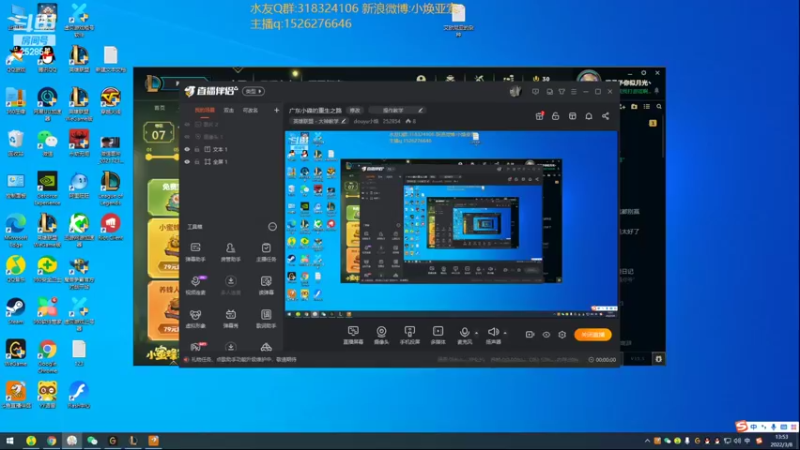
Task: Open the 房管助手 tool icon
Action: click(x=230, y=252)
